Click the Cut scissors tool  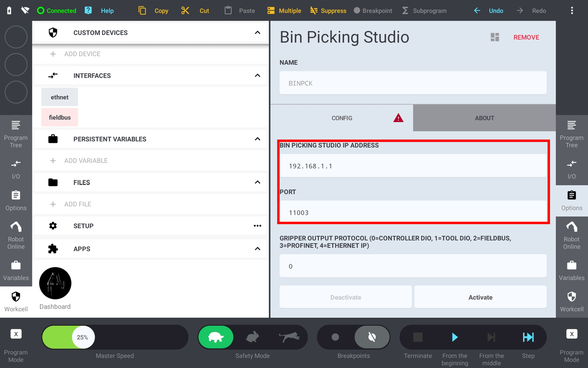195,11
